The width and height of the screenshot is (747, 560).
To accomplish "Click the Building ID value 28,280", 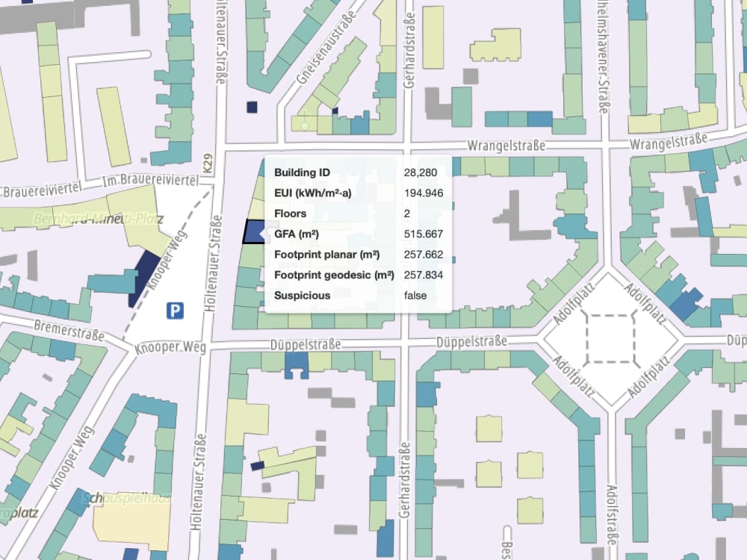I will click(420, 172).
